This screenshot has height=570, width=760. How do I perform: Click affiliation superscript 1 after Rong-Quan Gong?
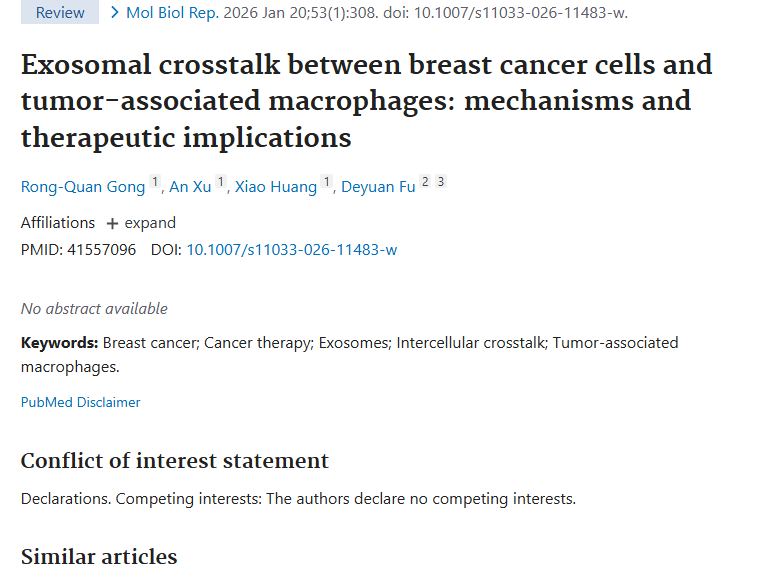155,183
